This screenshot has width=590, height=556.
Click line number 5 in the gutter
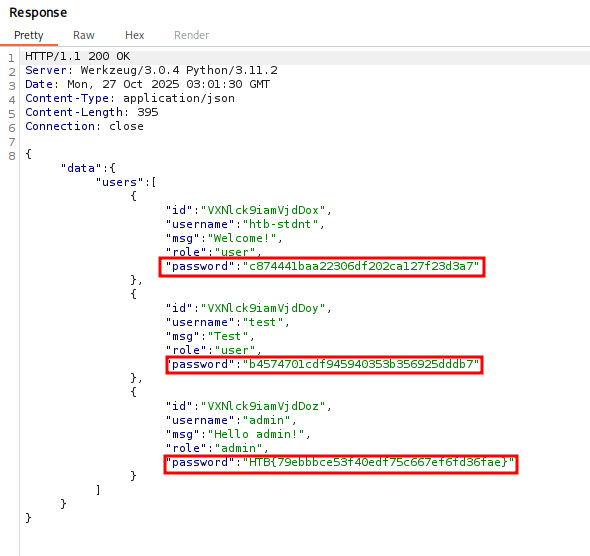[12, 114]
